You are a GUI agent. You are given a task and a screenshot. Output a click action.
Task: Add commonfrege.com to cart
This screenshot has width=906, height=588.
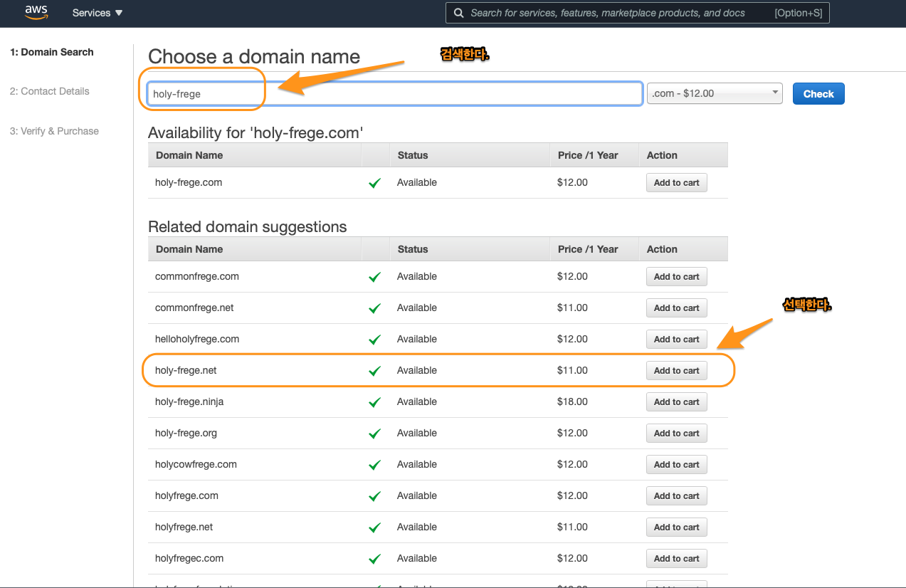point(676,277)
